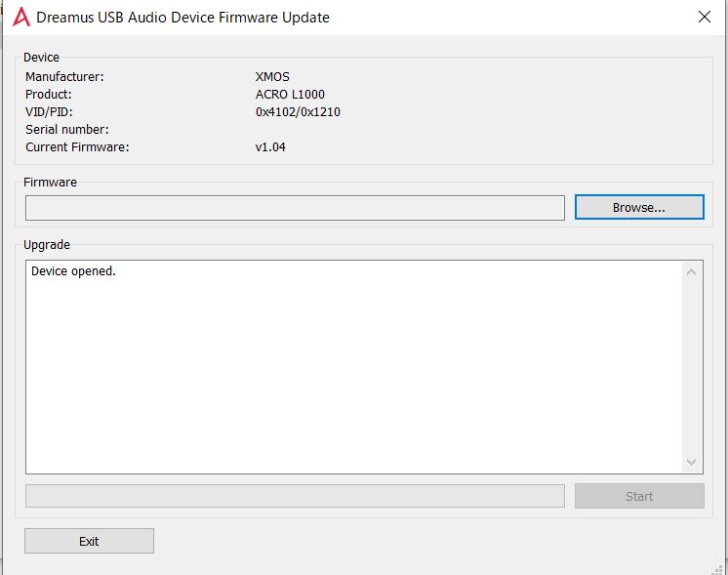Click the upgrade log scroll up arrow
The image size is (728, 575).
point(691,272)
